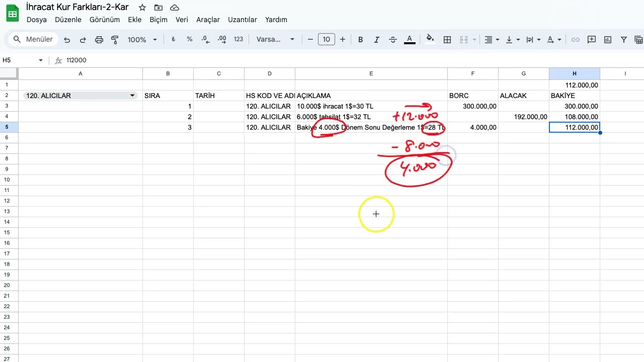Select the 192.000,00 cell
The width and height of the screenshot is (644, 362).
tap(524, 117)
